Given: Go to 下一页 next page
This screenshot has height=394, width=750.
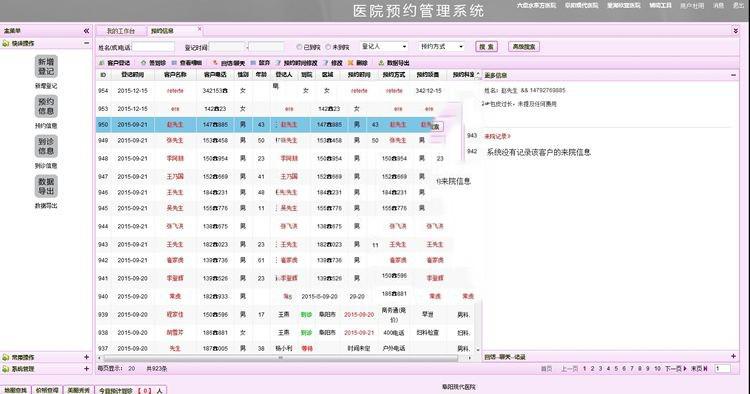Looking at the screenshot, I should click(x=676, y=369).
